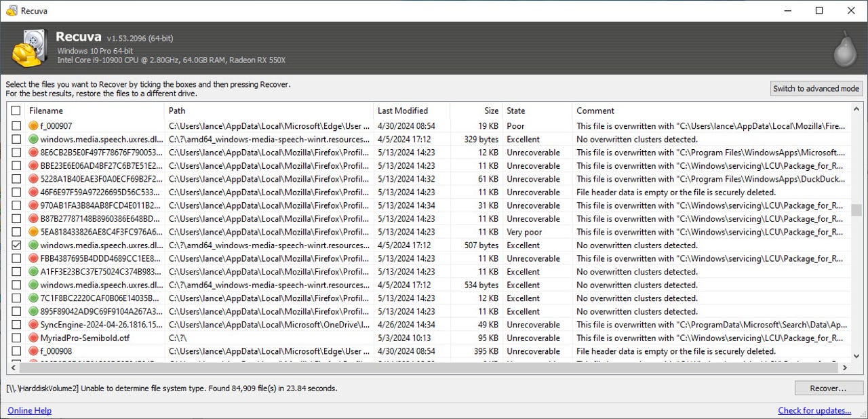Click the filename 46F6E97F59A97226695D56C533

click(x=101, y=192)
